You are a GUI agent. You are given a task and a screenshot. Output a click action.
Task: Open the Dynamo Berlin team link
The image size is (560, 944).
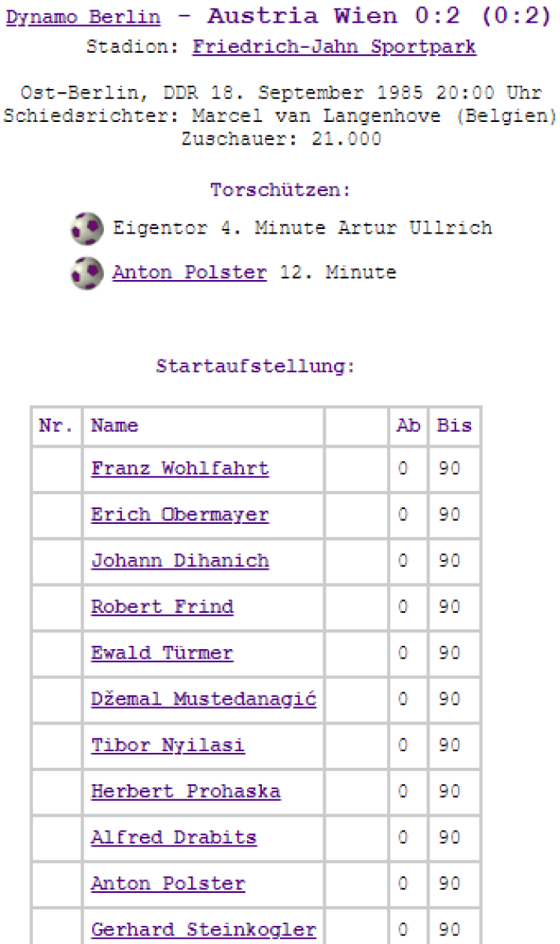(83, 17)
